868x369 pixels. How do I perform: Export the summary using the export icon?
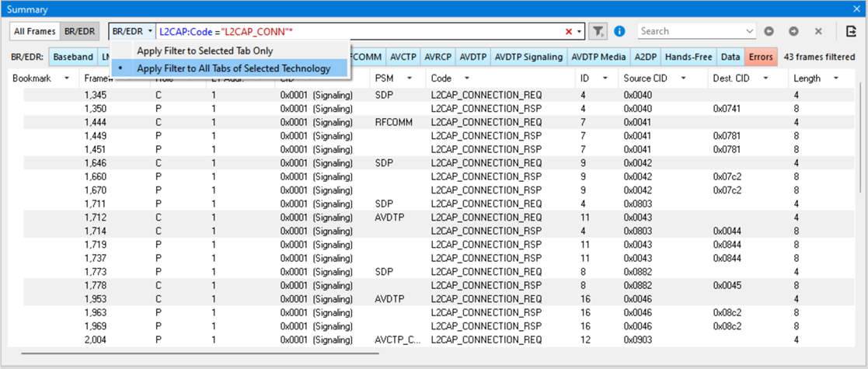click(851, 32)
